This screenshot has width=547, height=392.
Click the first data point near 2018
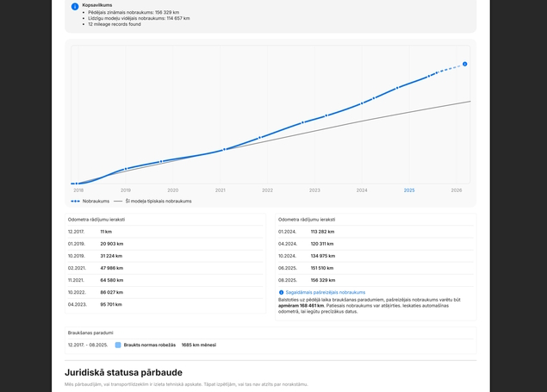(x=77, y=184)
